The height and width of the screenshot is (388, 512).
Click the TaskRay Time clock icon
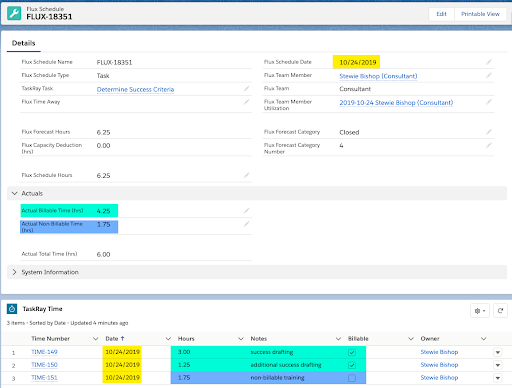coord(12,309)
